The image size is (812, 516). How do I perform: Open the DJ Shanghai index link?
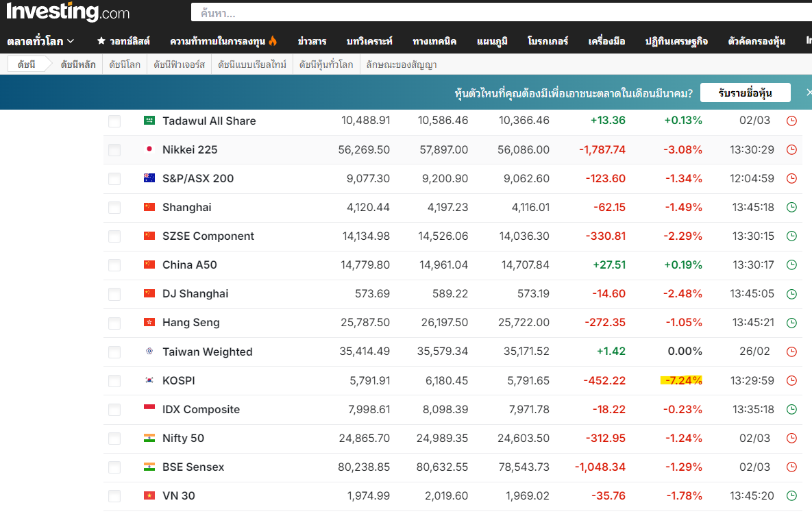pyautogui.click(x=195, y=294)
